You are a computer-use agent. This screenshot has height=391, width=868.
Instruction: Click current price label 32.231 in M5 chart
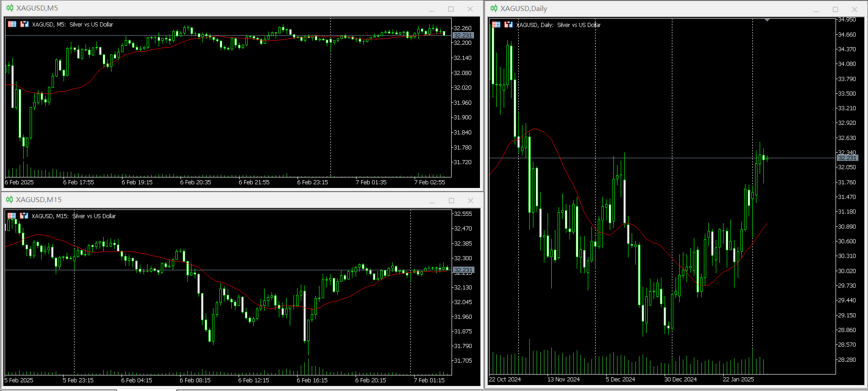(x=463, y=35)
